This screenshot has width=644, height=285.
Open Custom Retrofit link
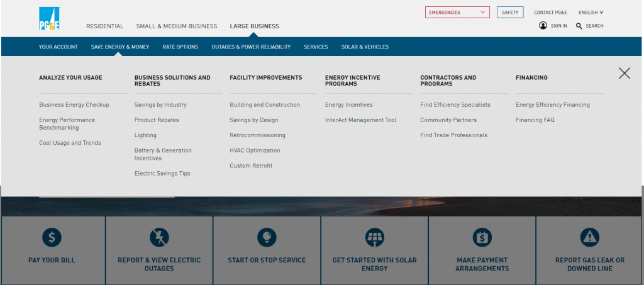coord(251,165)
